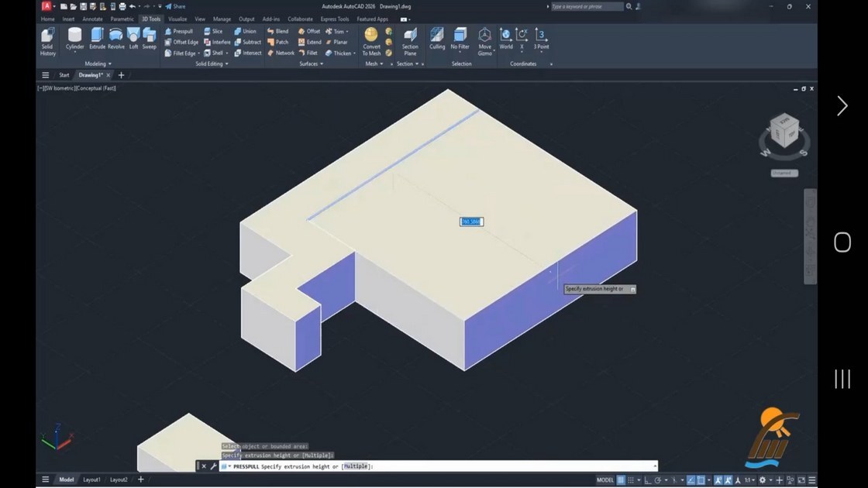
Task: Click the Convert To Mesh icon
Action: point(371,42)
